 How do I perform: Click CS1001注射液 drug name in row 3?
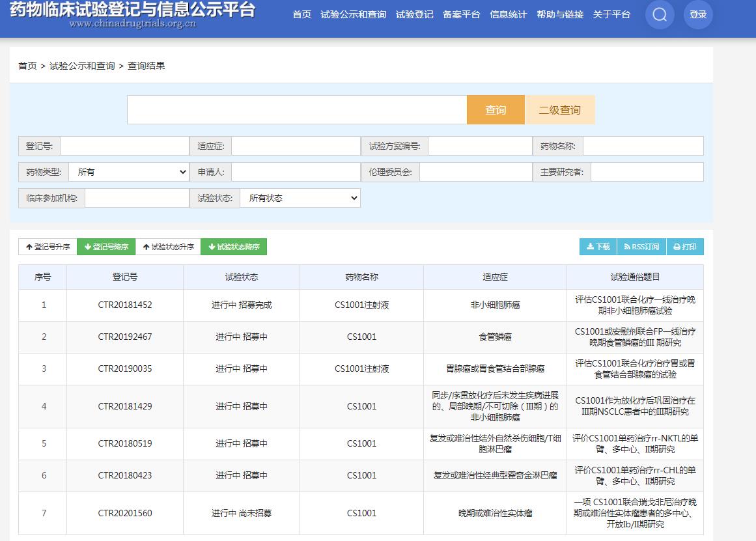361,368
